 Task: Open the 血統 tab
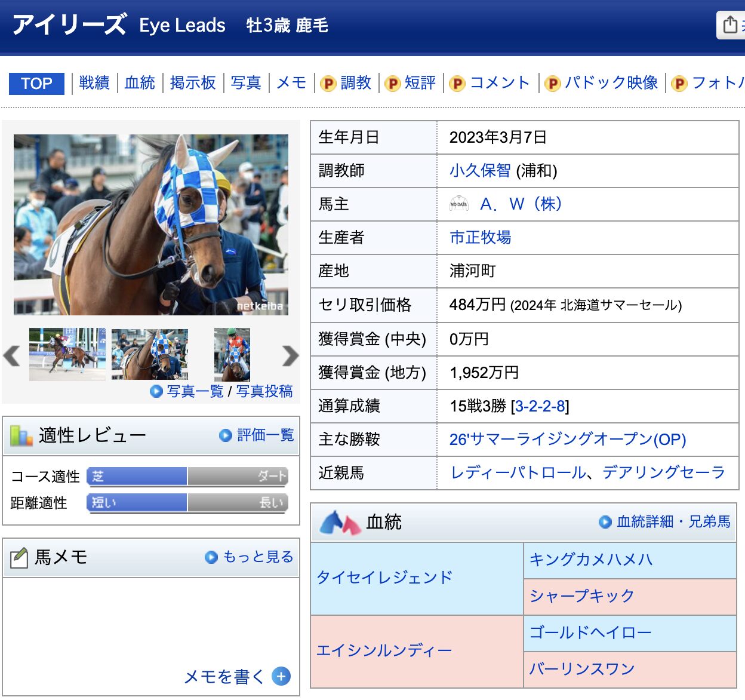click(140, 83)
